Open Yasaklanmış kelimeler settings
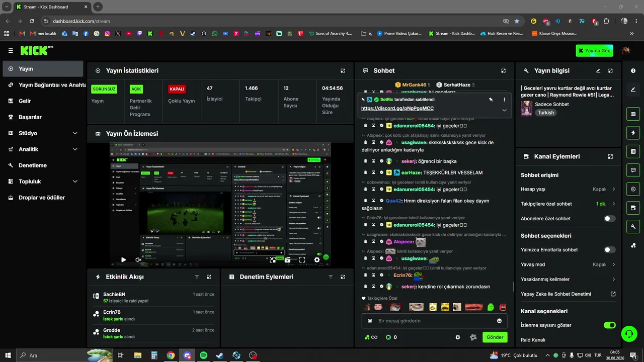644x362 pixels. pyautogui.click(x=568, y=279)
